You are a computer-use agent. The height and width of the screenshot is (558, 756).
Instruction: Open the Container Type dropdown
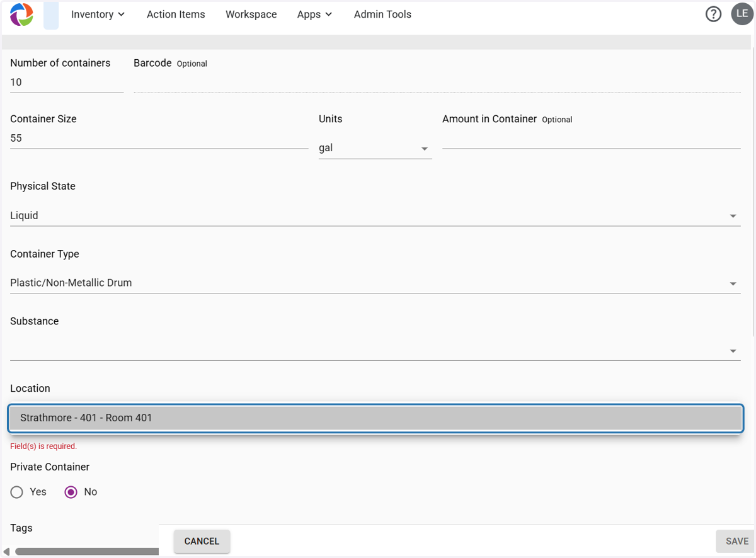(375, 283)
